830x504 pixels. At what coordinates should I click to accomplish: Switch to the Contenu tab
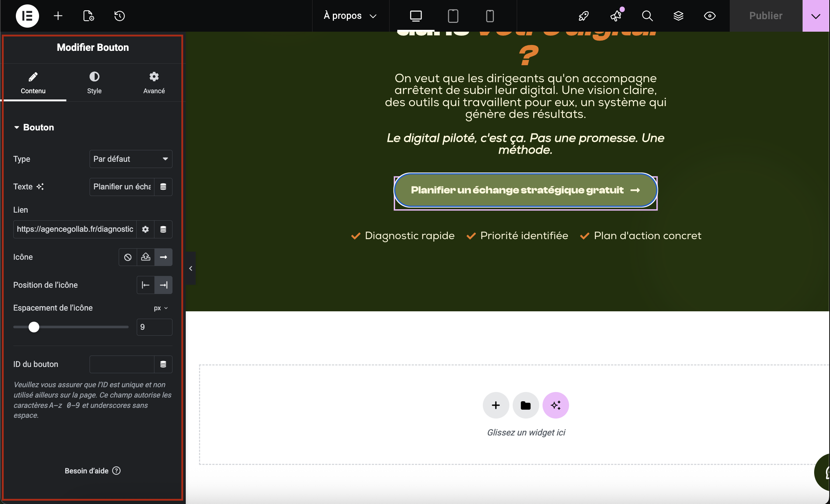33,83
